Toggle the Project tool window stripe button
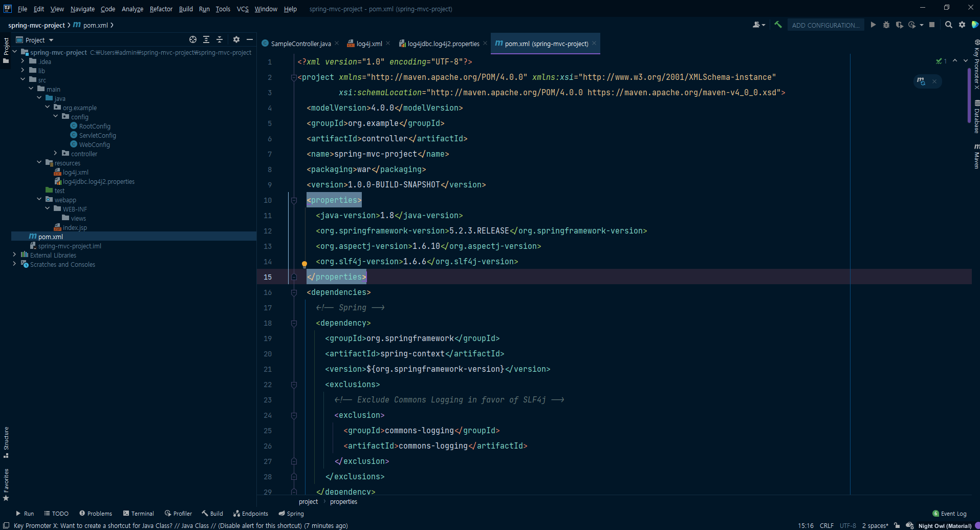Screen dimensions: 980x530 [6, 50]
